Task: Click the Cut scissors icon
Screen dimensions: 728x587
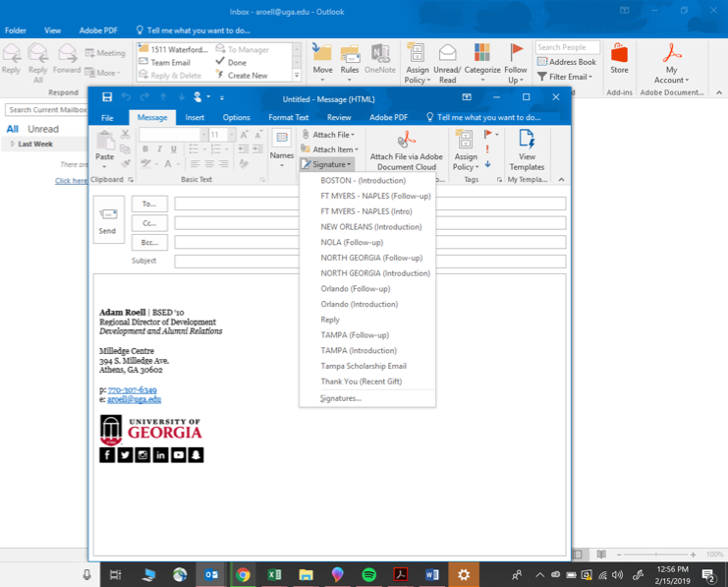Action: 126,135
